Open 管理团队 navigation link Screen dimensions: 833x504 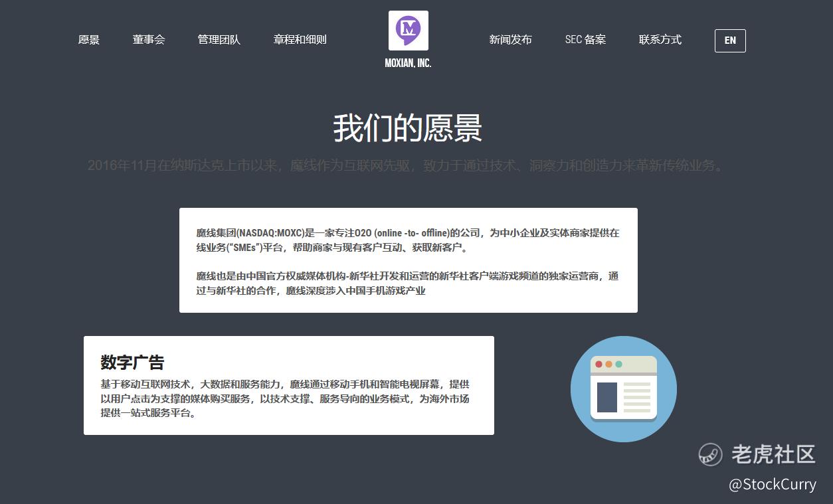click(219, 40)
